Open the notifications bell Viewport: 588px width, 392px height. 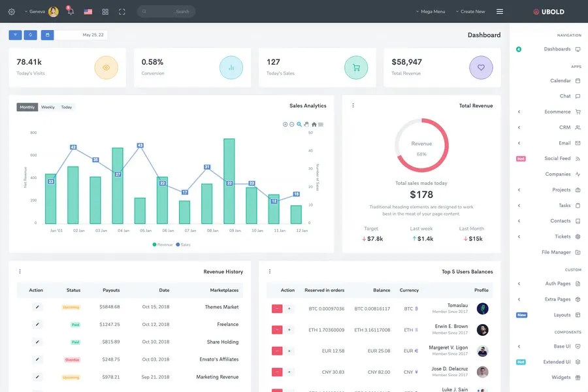(x=71, y=12)
